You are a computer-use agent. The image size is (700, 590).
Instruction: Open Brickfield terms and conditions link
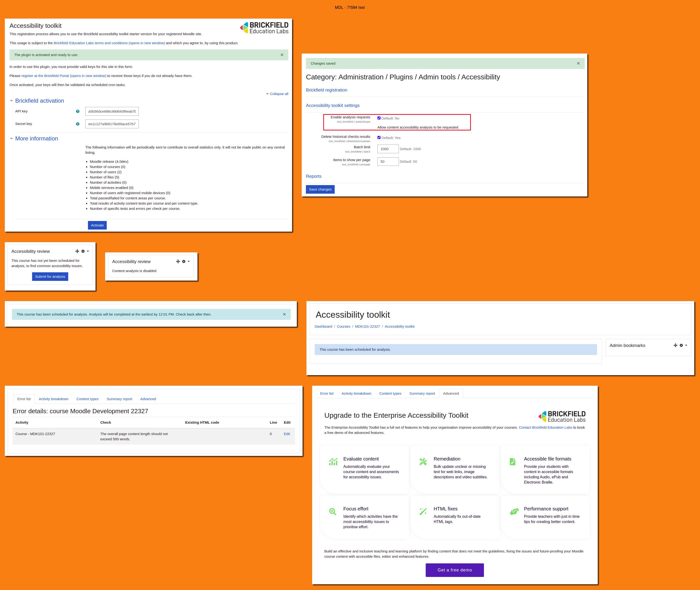[x=109, y=43]
